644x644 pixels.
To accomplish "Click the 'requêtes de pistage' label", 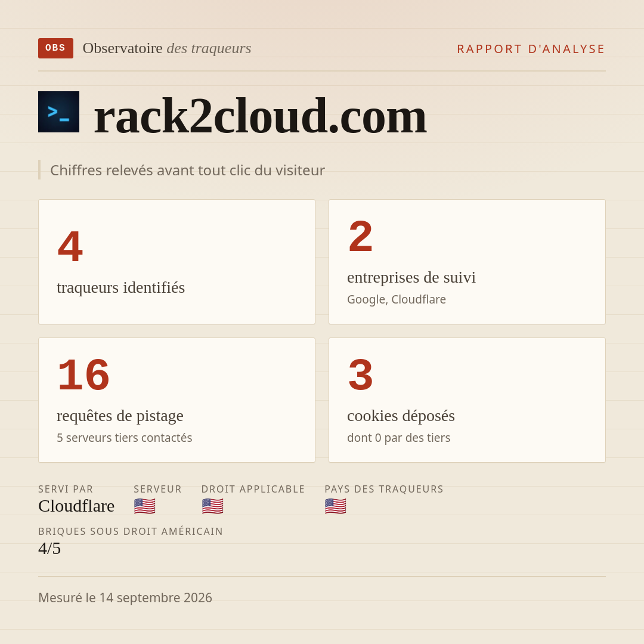I will 120,416.
